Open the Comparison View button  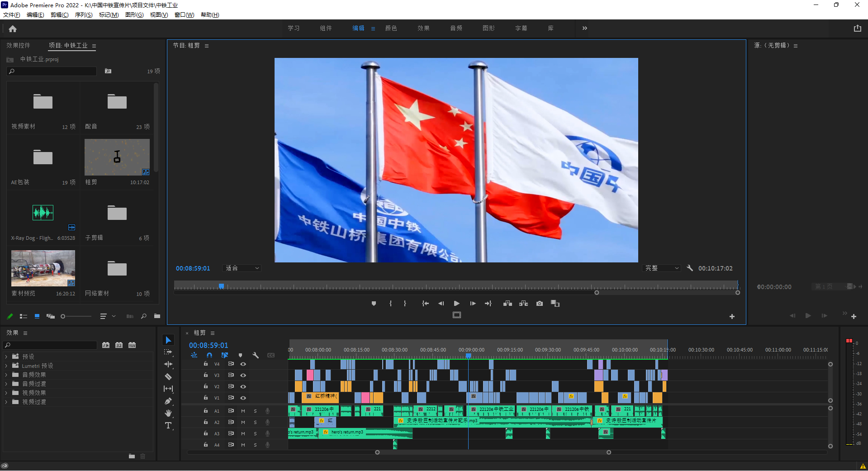(555, 304)
